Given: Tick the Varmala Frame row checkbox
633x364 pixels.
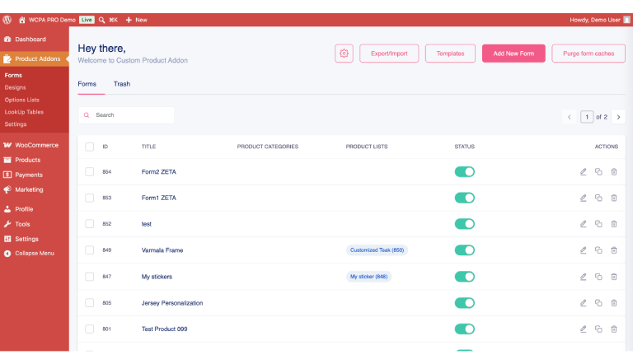Looking at the screenshot, I should [90, 250].
